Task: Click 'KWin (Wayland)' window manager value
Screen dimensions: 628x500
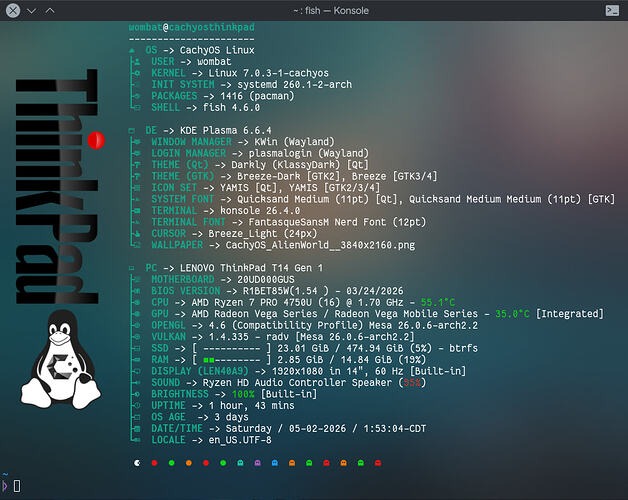Action: [294, 142]
